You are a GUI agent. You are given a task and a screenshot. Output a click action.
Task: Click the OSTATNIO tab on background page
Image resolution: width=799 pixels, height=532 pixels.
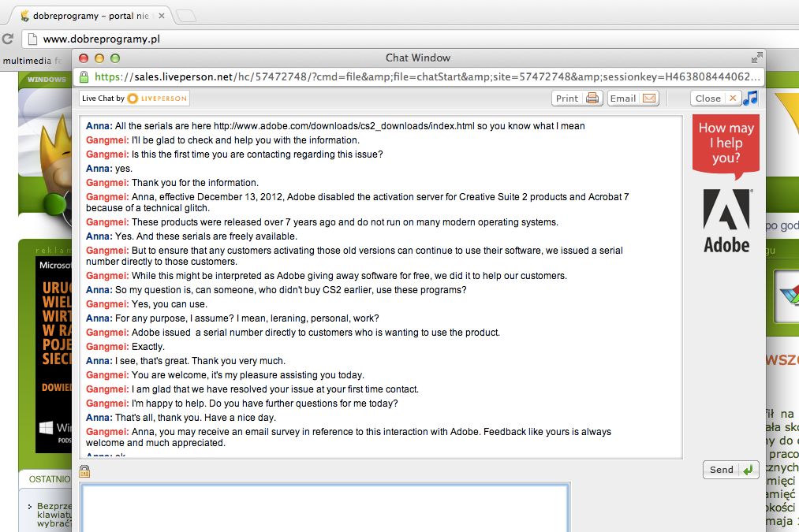coord(49,479)
